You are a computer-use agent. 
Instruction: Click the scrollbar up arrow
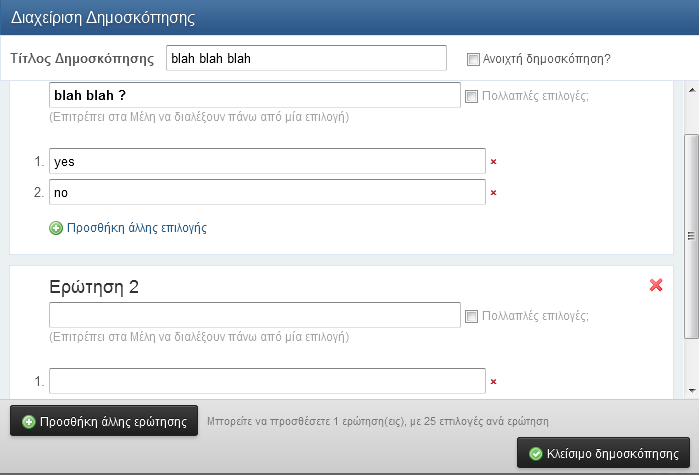[x=692, y=90]
